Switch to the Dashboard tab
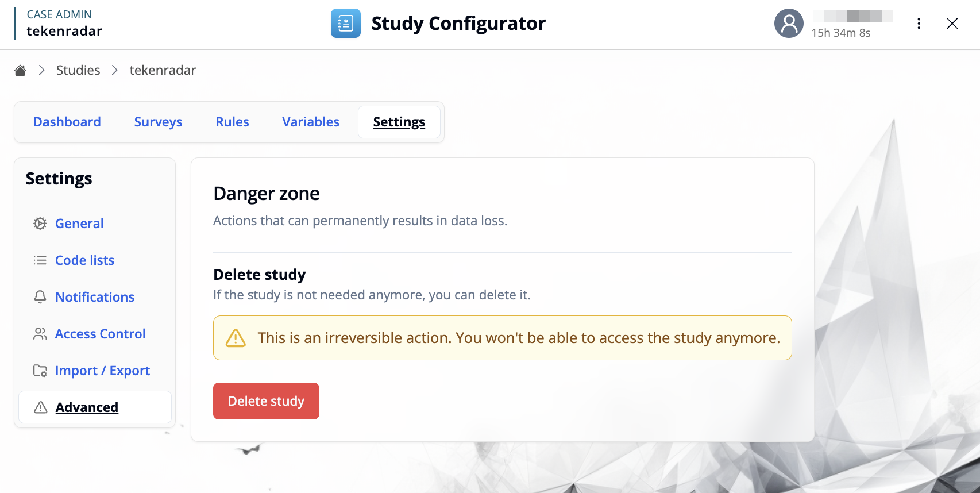This screenshot has height=493, width=980. tap(67, 122)
